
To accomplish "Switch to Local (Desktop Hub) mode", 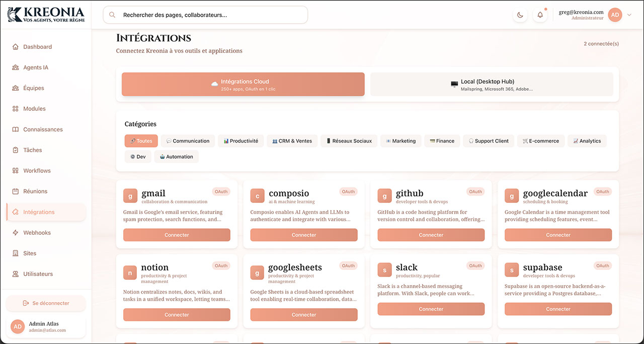I will [x=492, y=84].
